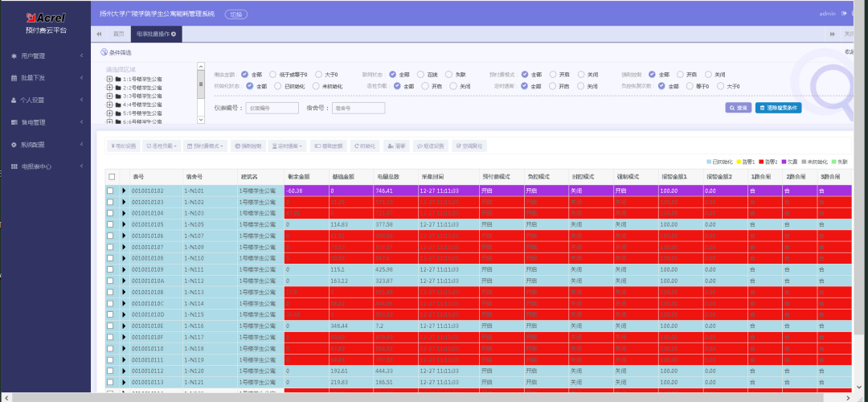Close the 电表批量操作 tab
Viewport: 868px width, 402px height.
174,35
